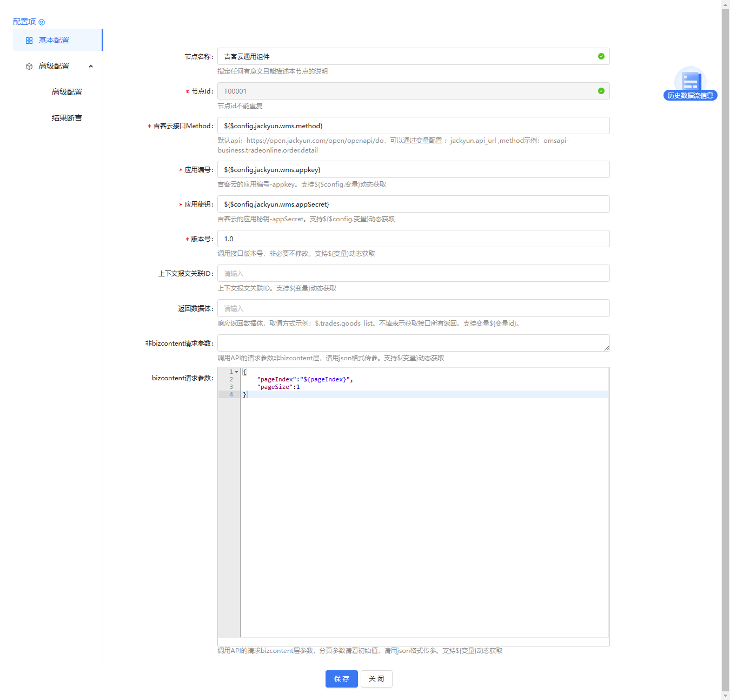Click the settings icon beside 配置项
The width and height of the screenshot is (730, 700).
(42, 22)
